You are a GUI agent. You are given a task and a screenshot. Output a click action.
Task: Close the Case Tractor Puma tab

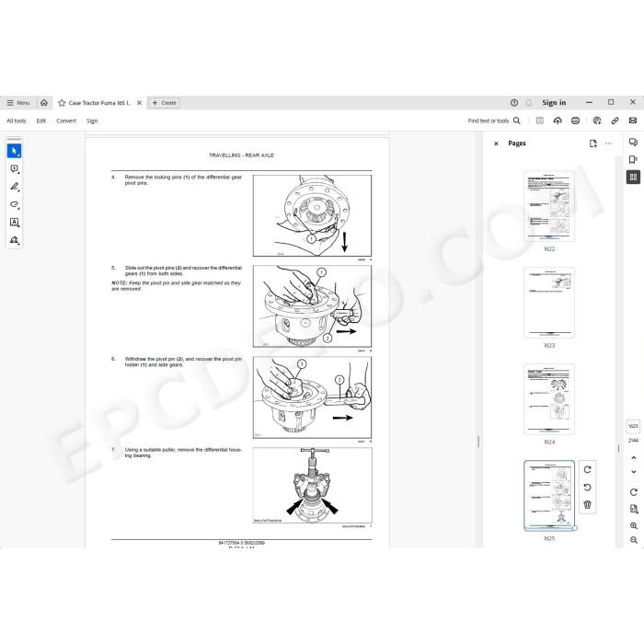point(139,103)
